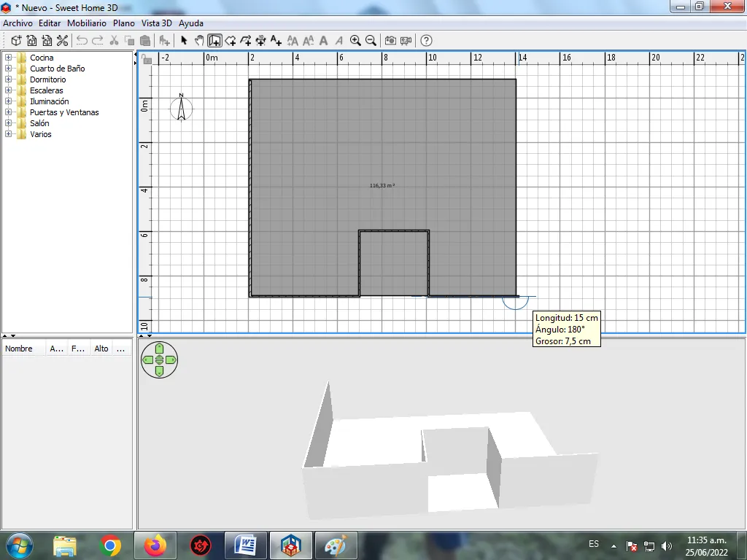747x560 pixels.
Task: Add furniture to the home
Action: [164, 41]
